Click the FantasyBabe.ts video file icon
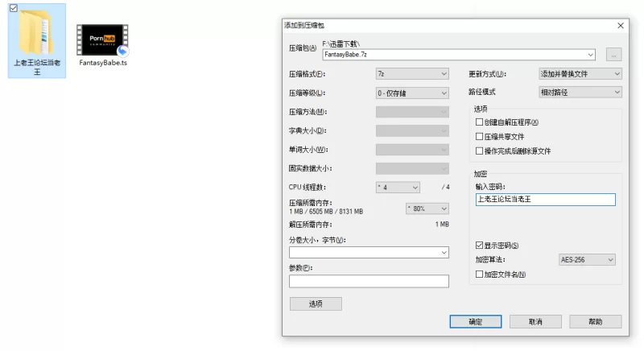 103,39
